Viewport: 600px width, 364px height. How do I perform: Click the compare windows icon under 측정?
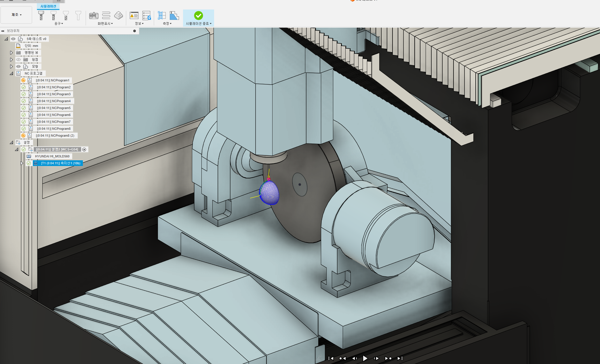click(162, 15)
